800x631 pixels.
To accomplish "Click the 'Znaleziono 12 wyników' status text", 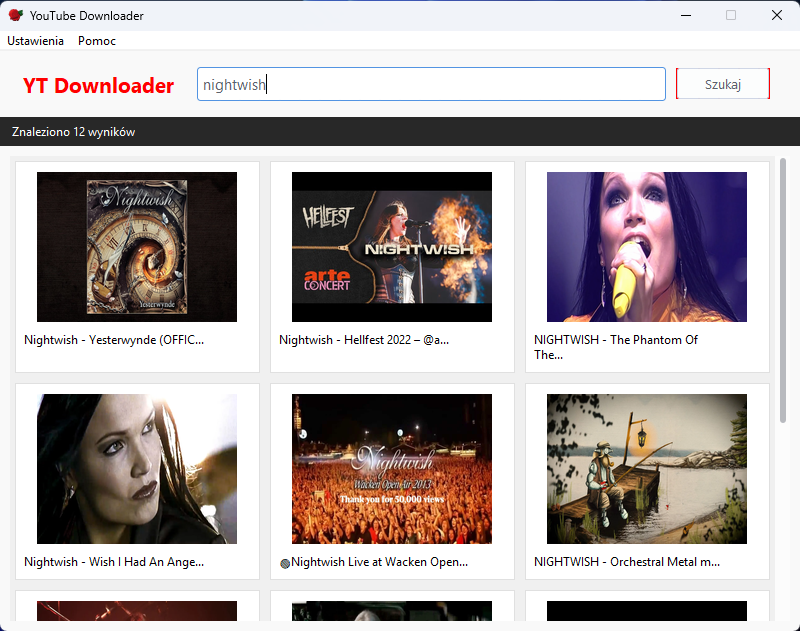I will pyautogui.click(x=73, y=132).
